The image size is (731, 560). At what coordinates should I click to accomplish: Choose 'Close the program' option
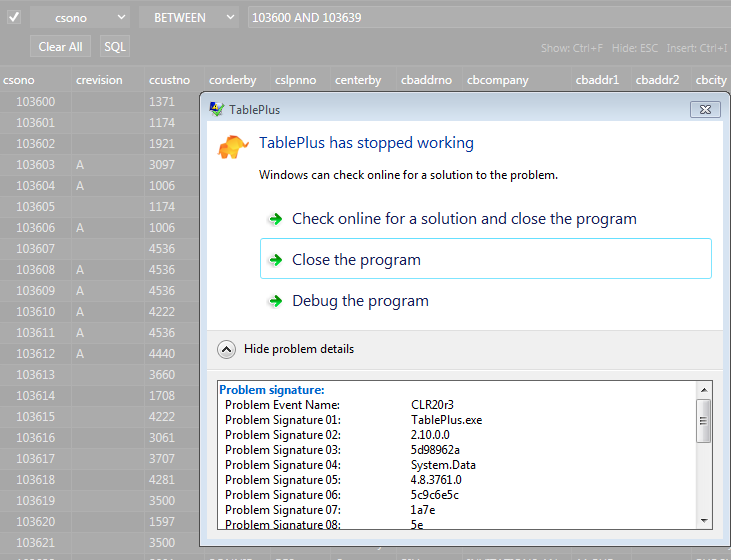(x=486, y=259)
